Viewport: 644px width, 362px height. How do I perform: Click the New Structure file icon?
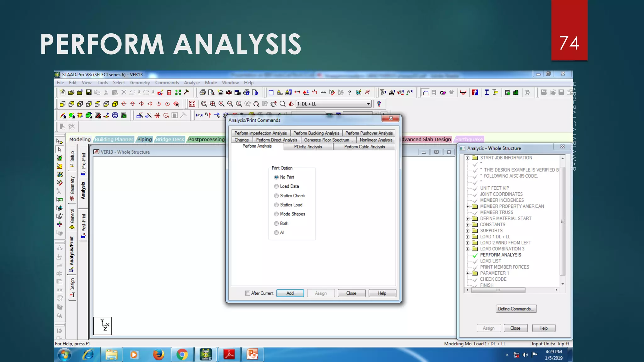tap(63, 92)
